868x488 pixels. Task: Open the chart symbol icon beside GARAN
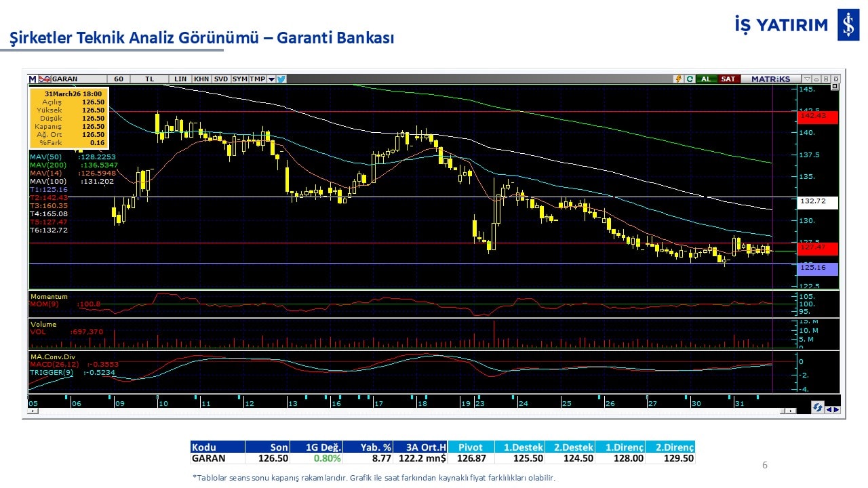(x=45, y=79)
